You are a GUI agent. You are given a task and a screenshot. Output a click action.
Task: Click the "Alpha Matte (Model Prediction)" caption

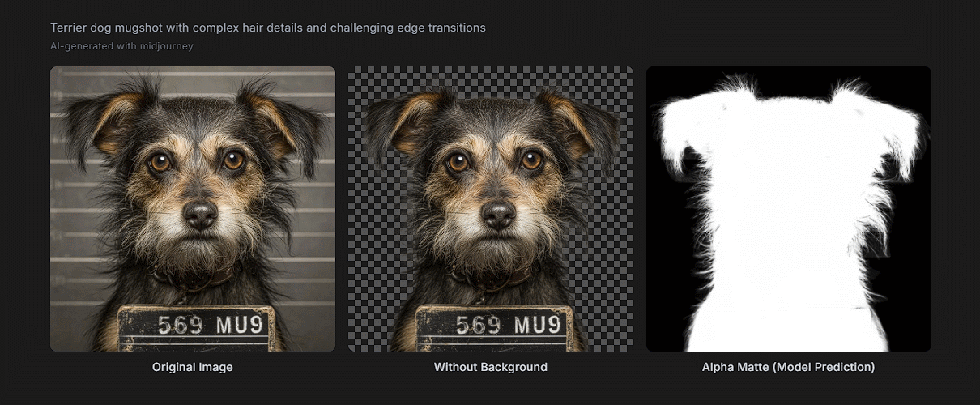click(789, 367)
